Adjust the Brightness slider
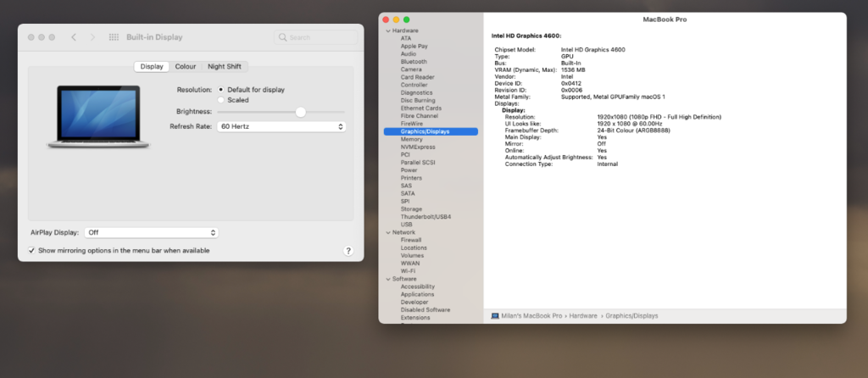The height and width of the screenshot is (378, 868). coord(300,112)
